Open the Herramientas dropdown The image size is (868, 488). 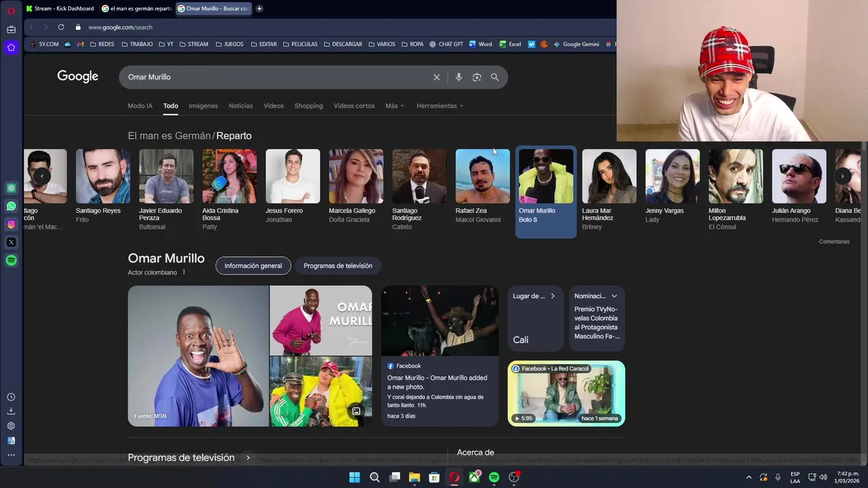coord(440,106)
